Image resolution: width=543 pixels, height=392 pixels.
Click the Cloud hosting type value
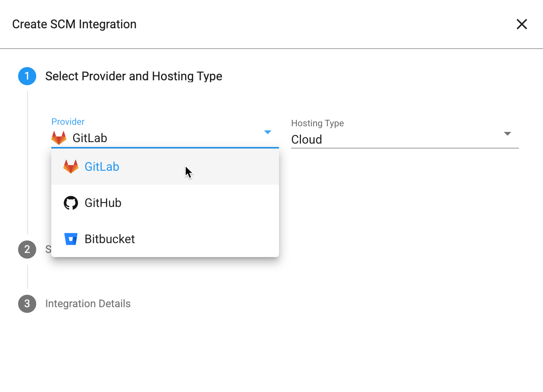[x=307, y=139]
